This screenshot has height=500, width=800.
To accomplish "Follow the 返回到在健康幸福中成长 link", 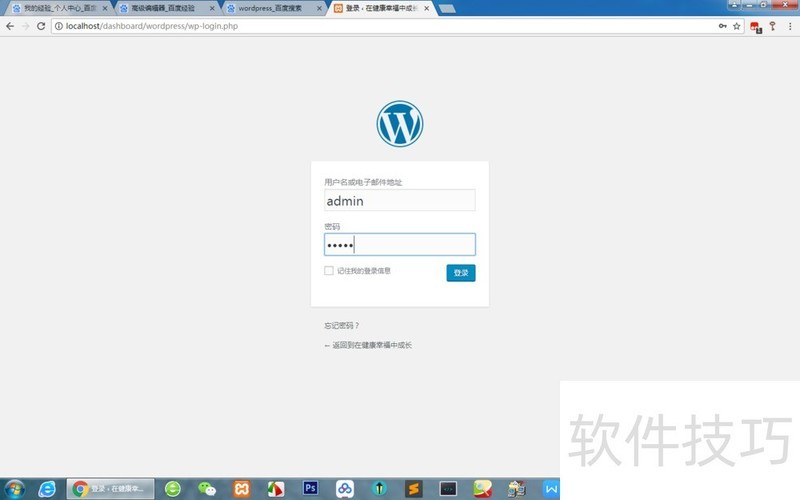I will click(368, 345).
